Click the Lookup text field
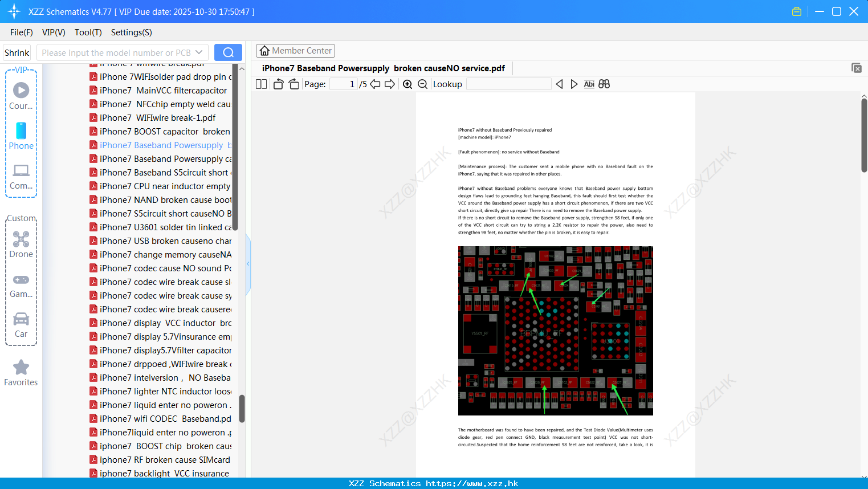This screenshot has height=489, width=868. (x=508, y=84)
